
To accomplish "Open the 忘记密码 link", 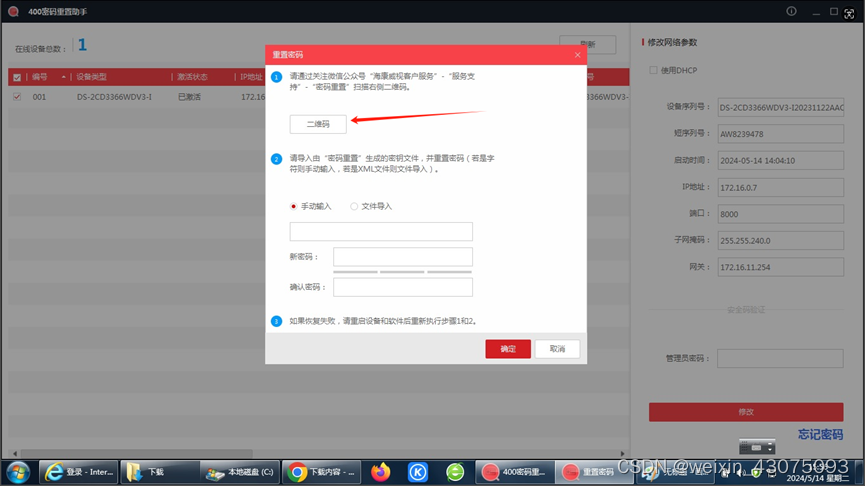I will pyautogui.click(x=820, y=435).
